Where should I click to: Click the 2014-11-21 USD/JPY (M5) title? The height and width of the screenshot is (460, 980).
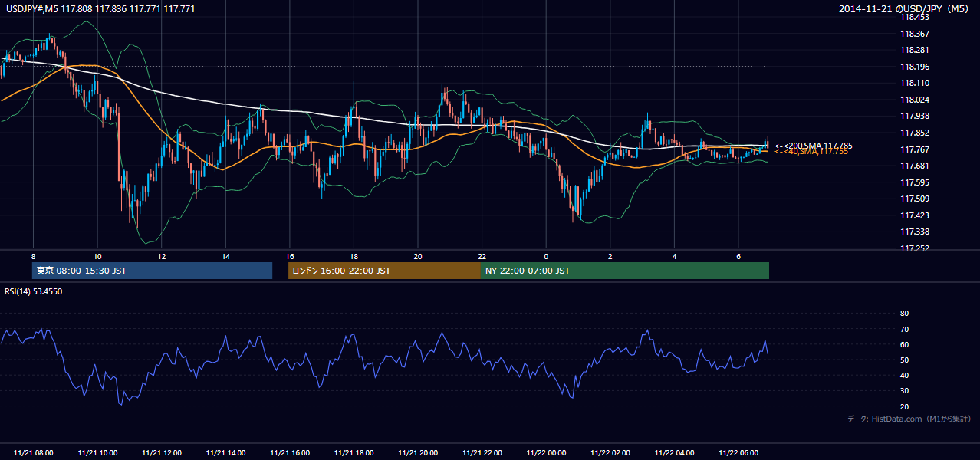pyautogui.click(x=905, y=9)
